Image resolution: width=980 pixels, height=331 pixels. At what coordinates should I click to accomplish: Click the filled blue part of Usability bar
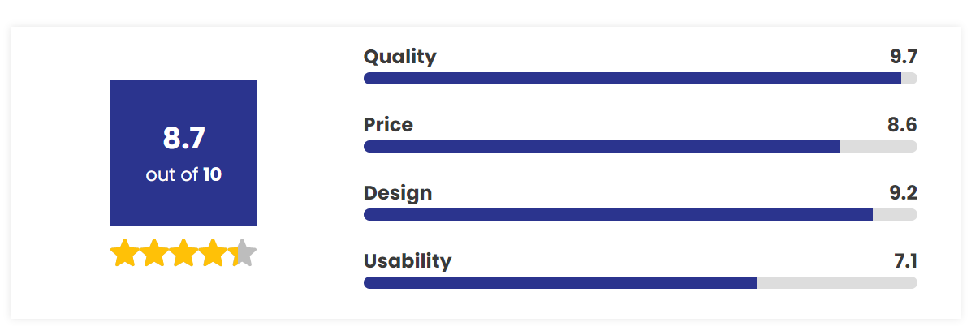tap(560, 283)
